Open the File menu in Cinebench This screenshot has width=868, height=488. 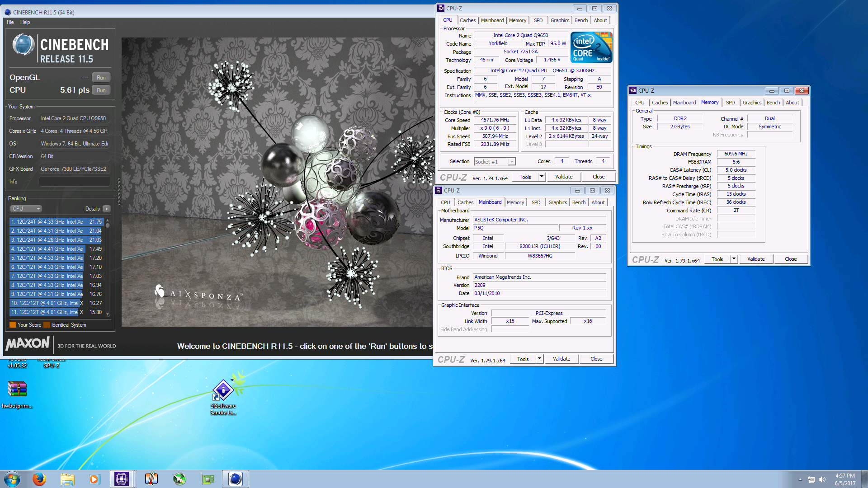pos(10,22)
